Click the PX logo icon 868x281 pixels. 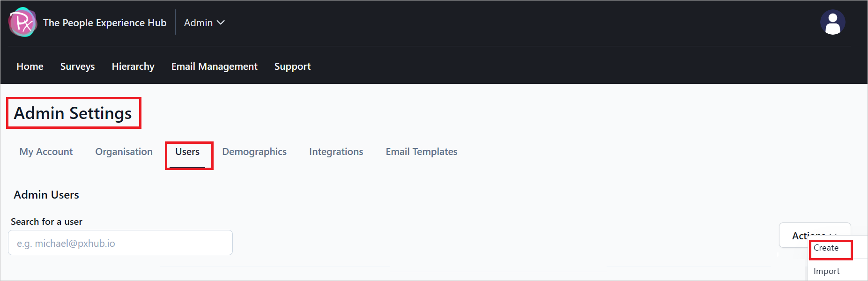pyautogui.click(x=22, y=22)
